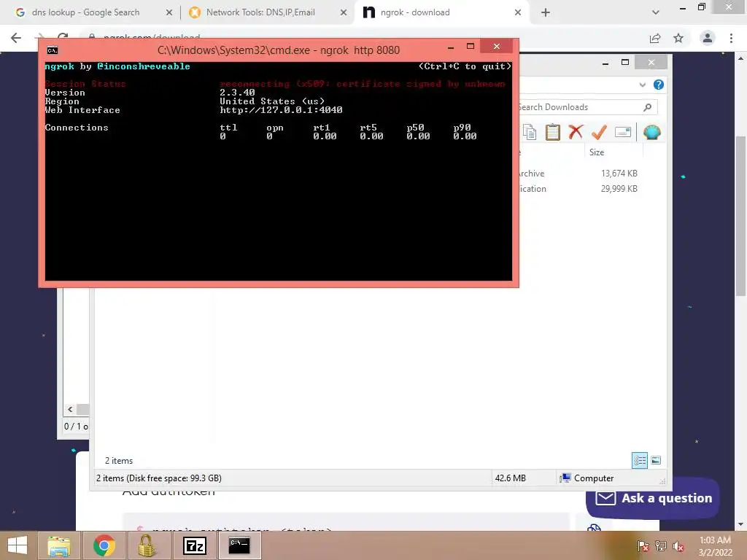Screen dimensions: 747x560
Task: Bookmark this page with the star icon
Action: point(678,38)
